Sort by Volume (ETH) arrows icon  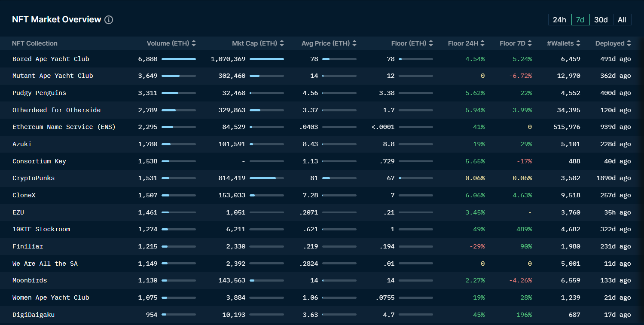coord(194,43)
